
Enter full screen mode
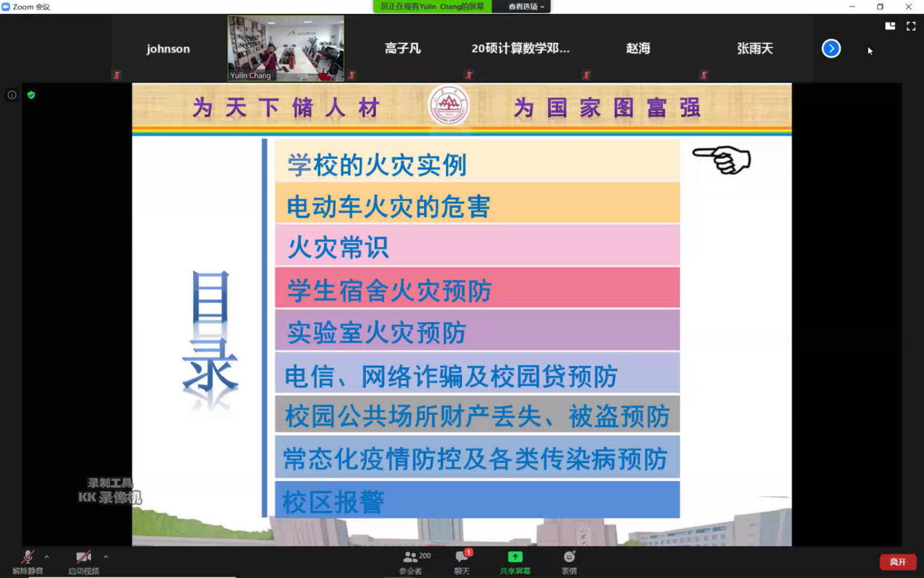[x=911, y=26]
